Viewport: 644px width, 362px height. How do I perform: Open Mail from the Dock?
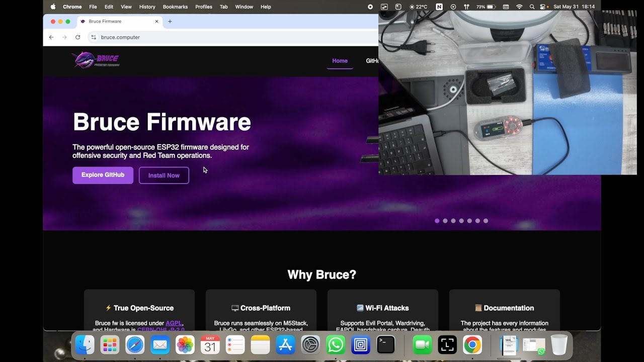coord(160,345)
